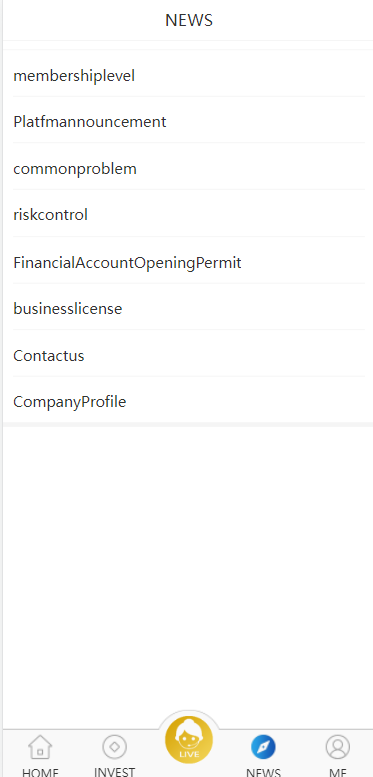Open the riskcontrol item
The height and width of the screenshot is (777, 373).
188,215
